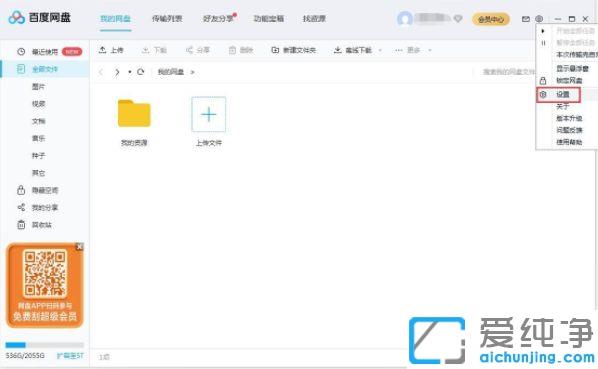Go back with the left arrow
The height and width of the screenshot is (369, 598).
101,72
